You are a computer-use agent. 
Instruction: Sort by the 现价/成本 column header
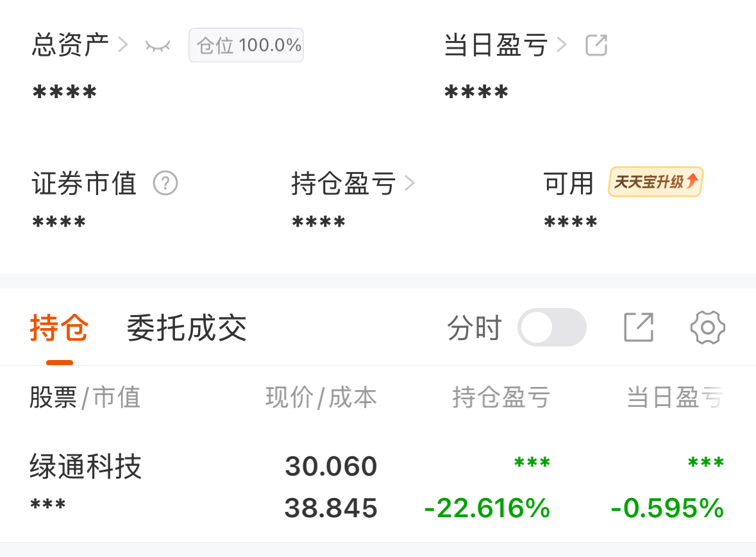(x=321, y=398)
